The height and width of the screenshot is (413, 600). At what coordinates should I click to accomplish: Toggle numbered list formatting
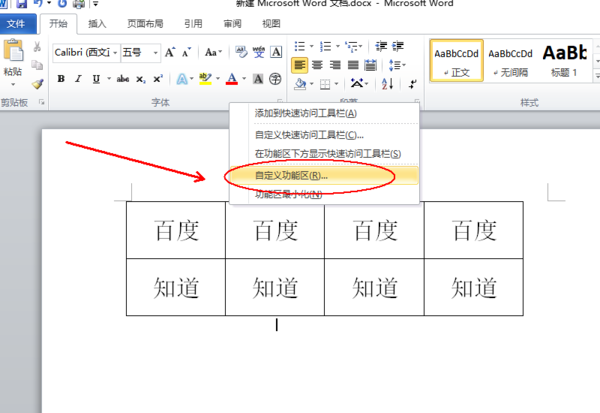pos(325,47)
